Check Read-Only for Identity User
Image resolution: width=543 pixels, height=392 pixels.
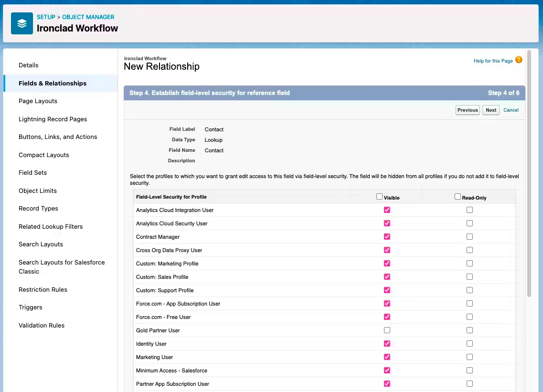[x=469, y=343]
